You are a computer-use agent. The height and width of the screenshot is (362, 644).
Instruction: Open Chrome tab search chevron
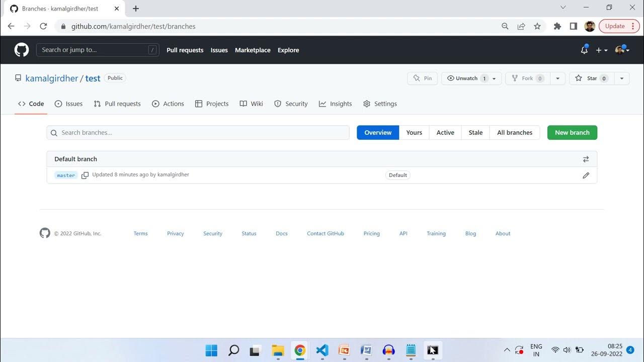pos(563,8)
